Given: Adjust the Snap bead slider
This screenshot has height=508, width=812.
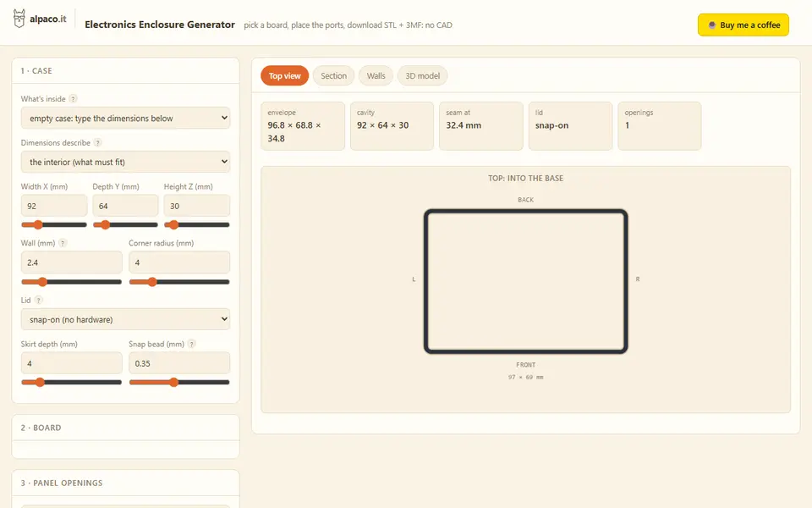Looking at the screenshot, I should point(179,383).
